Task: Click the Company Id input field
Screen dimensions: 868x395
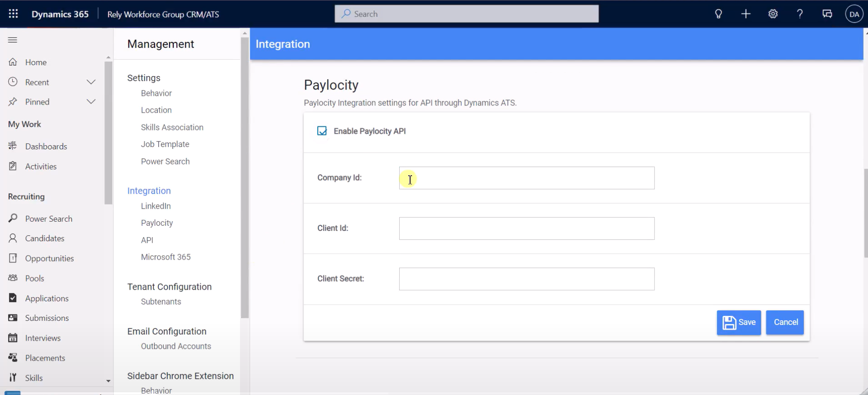Action: pos(527,178)
